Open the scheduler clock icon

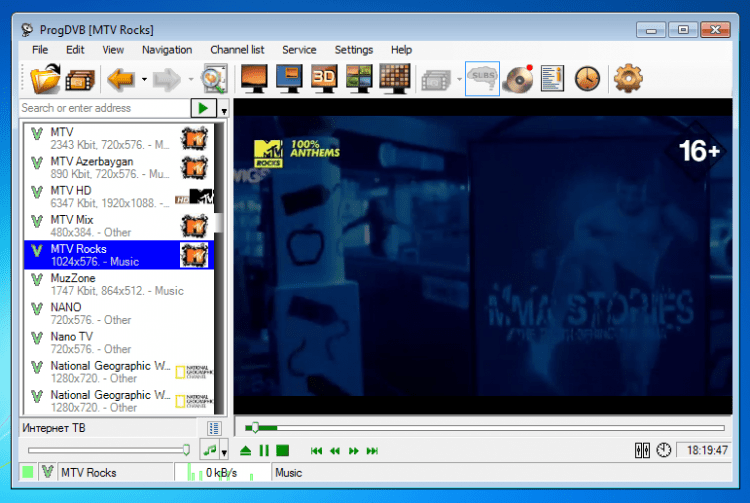587,78
